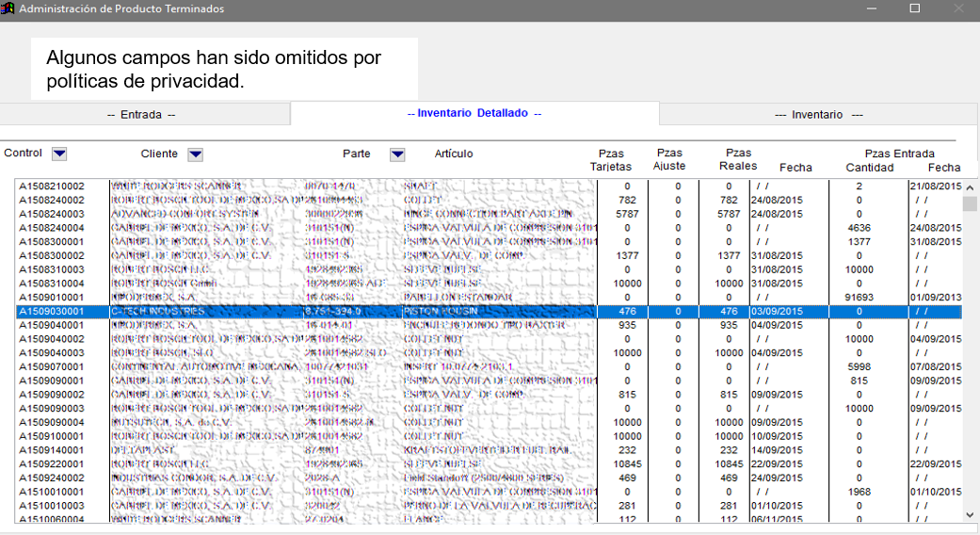Image resolution: width=980 pixels, height=535 pixels.
Task: Open the Control filter dropdown
Action: pos(59,154)
